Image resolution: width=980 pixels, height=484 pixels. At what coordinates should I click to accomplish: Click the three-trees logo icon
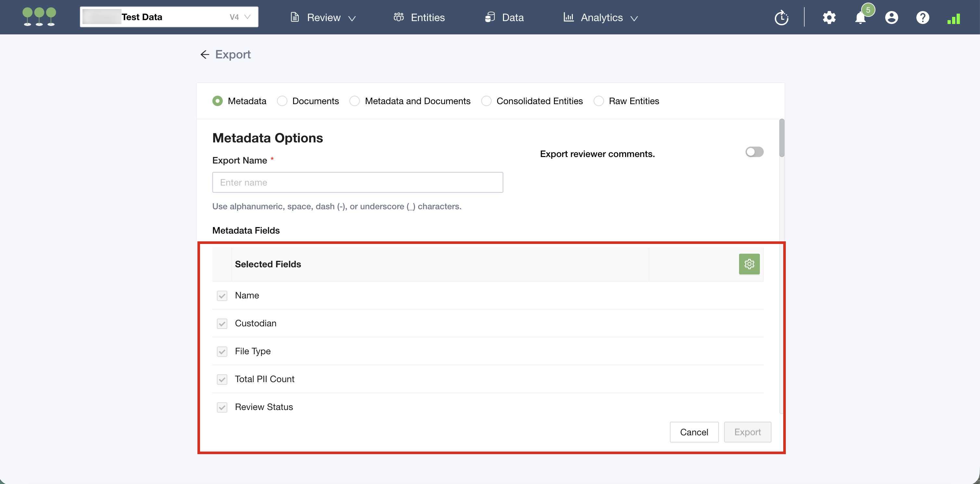coord(39,17)
